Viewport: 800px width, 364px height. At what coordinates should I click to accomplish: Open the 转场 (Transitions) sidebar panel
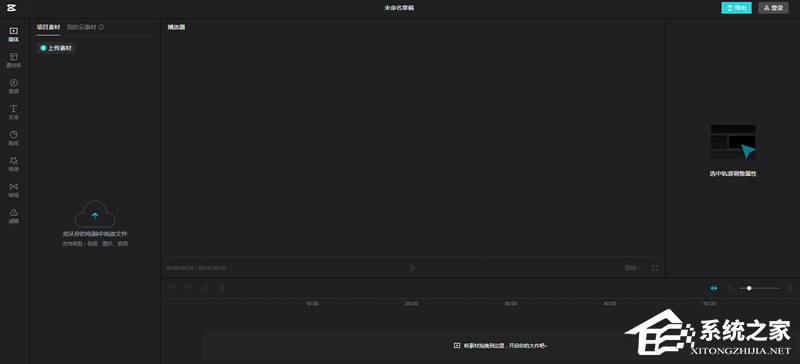(x=14, y=190)
